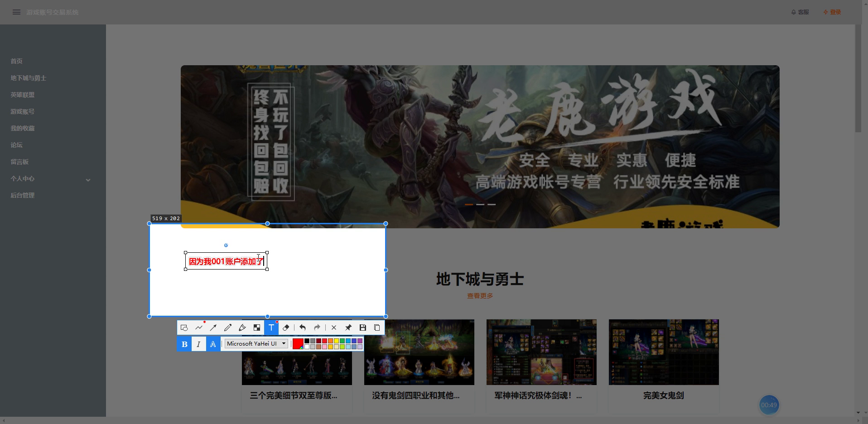868x424 pixels.
Task: Click 查看更多 under 地下城与勇士
Action: (x=480, y=296)
